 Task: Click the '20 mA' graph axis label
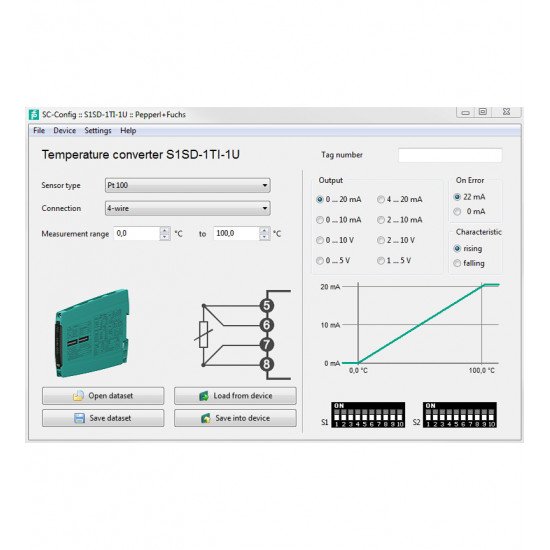coord(330,287)
